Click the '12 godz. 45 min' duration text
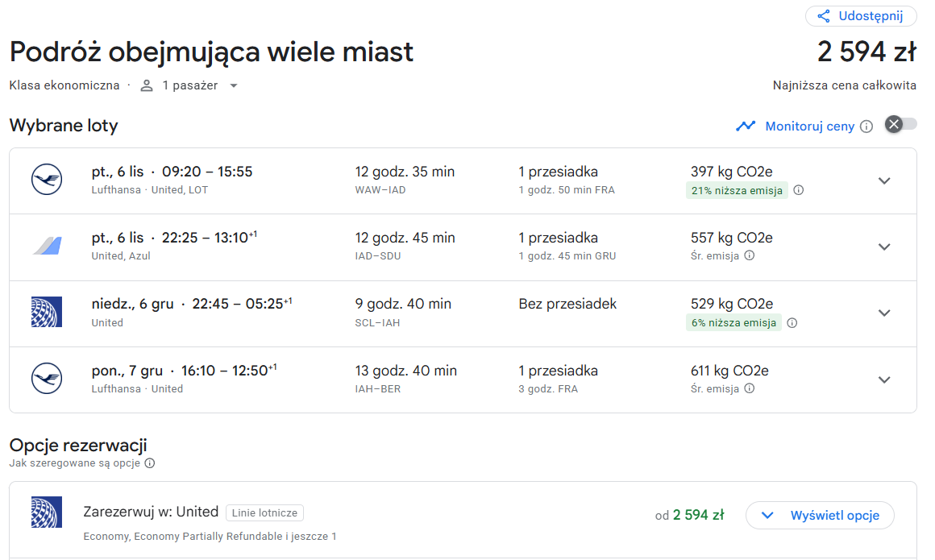This screenshot has height=560, width=935. (405, 238)
